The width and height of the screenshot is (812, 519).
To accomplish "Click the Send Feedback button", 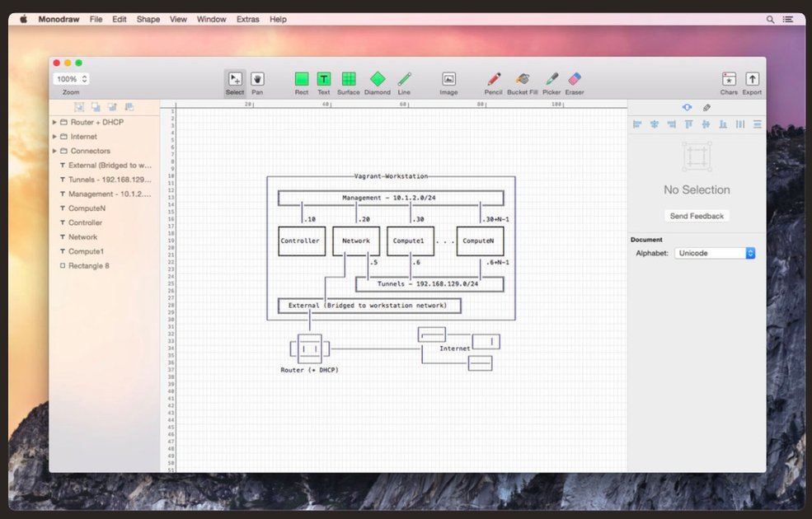I will (x=697, y=216).
